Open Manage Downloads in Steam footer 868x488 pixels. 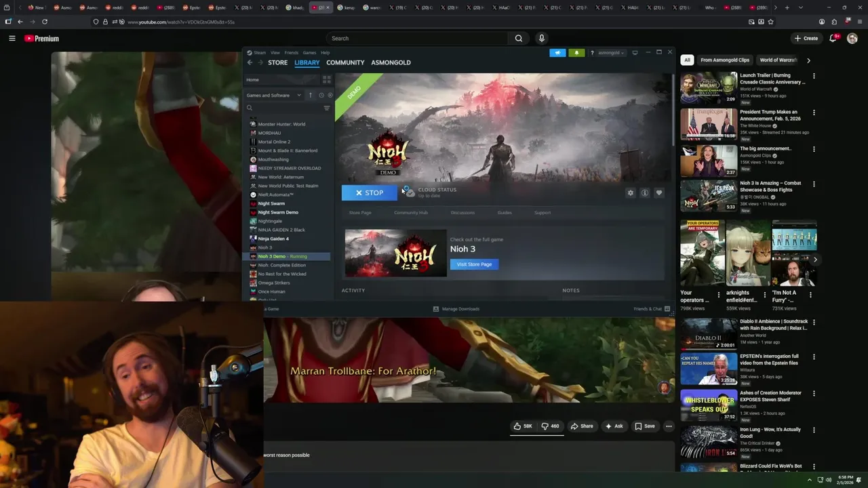tap(456, 309)
